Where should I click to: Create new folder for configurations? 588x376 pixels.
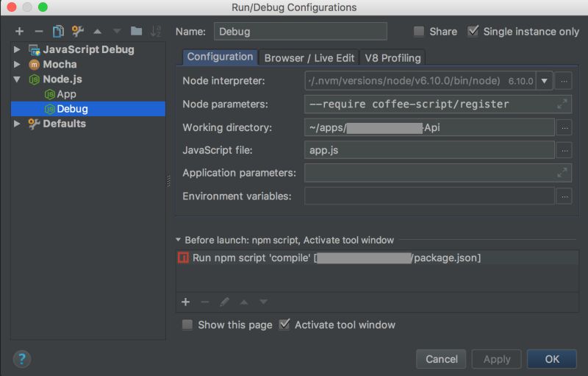click(x=136, y=31)
